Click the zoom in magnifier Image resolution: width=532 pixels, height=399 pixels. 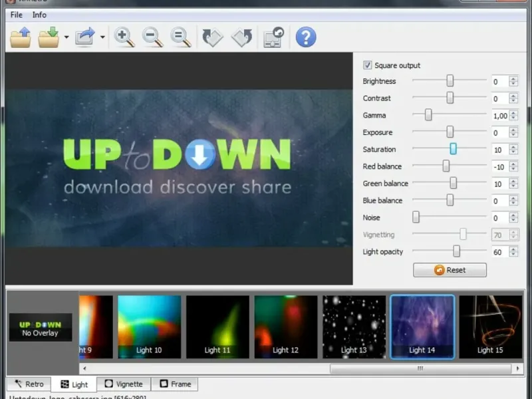124,37
